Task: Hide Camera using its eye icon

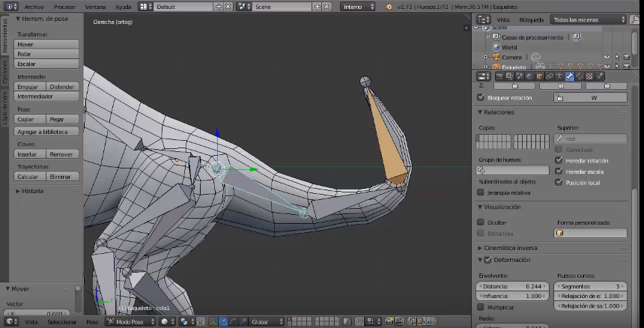Action: (607, 57)
